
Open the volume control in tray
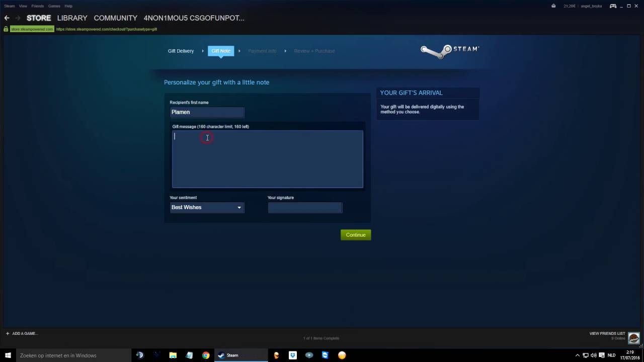(594, 355)
